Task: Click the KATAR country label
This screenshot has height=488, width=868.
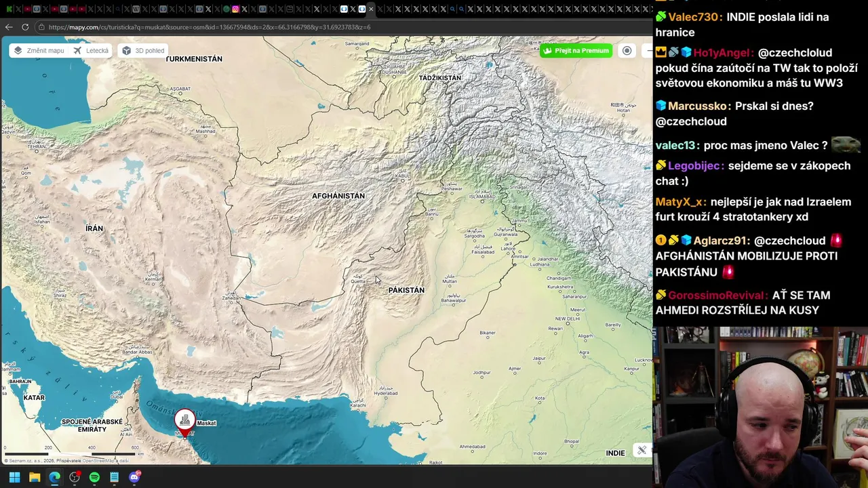Action: click(34, 398)
